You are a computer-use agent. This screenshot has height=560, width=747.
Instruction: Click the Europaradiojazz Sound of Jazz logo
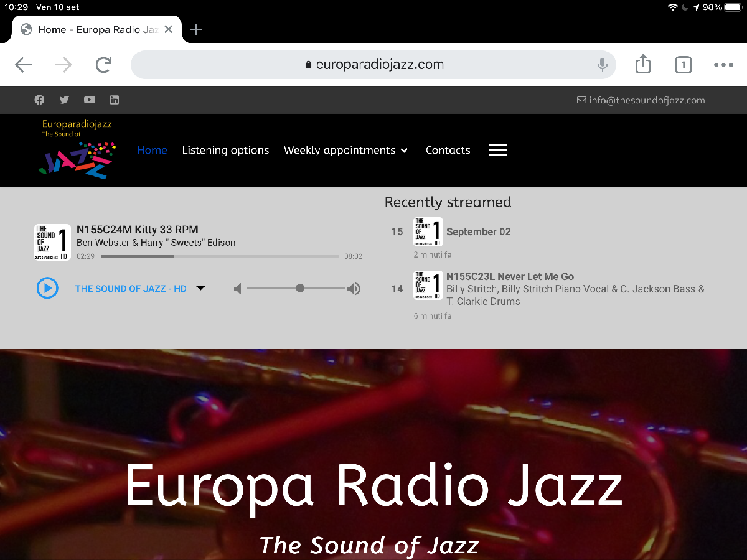(x=77, y=149)
